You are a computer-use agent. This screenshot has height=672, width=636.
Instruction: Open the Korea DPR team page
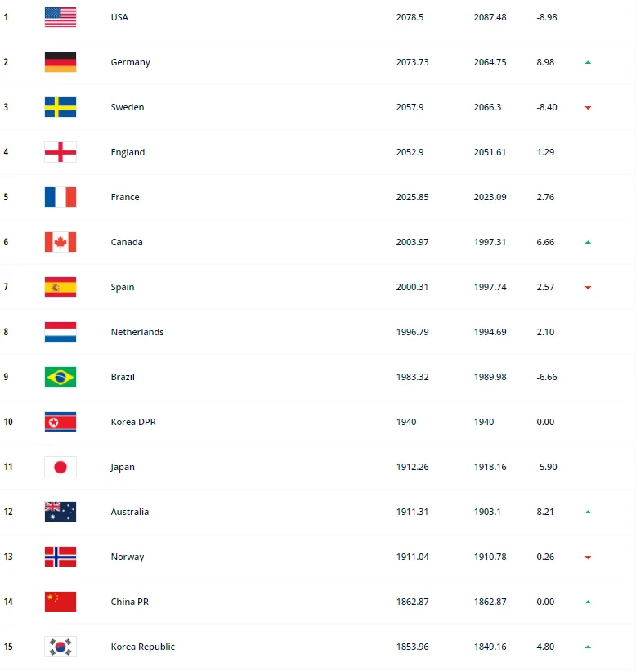click(132, 422)
